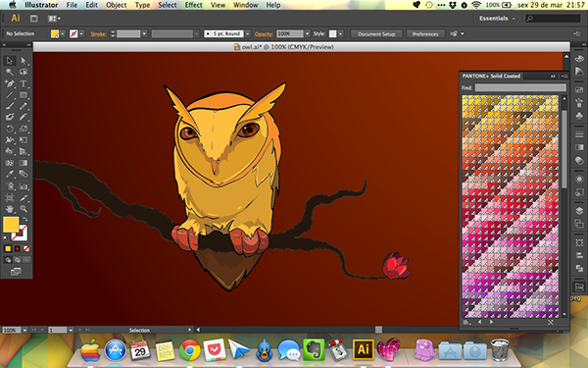Open the zoom level dropdown at bottom
588x368 pixels.
pyautogui.click(x=24, y=330)
